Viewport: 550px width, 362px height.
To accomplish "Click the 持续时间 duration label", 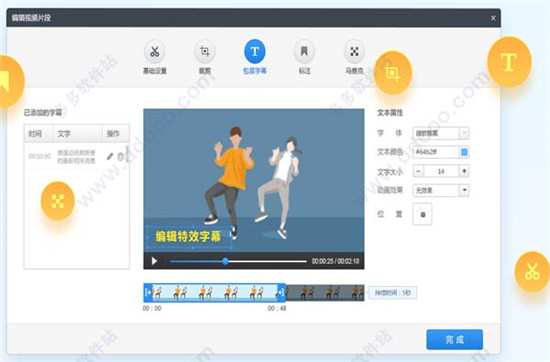I will pos(393,293).
